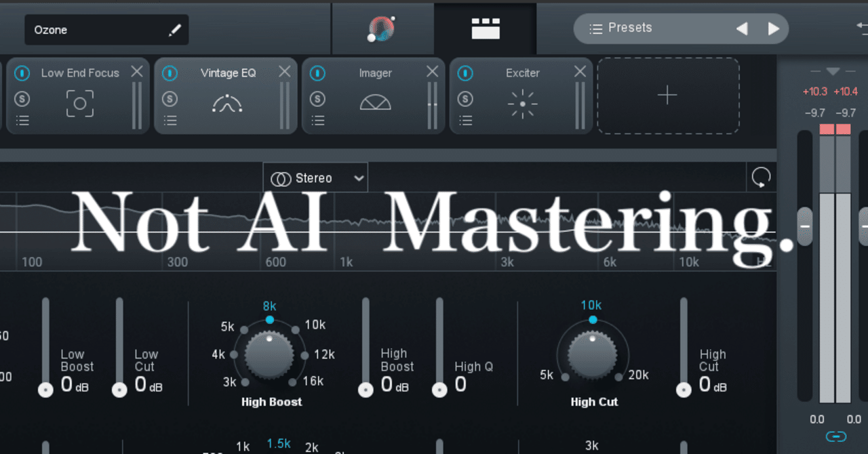The height and width of the screenshot is (454, 868).
Task: Click the next preset arrow
Action: 774,28
